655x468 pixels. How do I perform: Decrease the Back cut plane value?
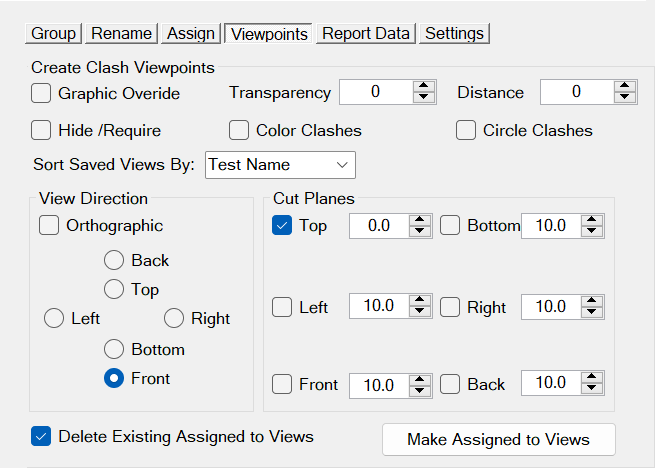593,389
